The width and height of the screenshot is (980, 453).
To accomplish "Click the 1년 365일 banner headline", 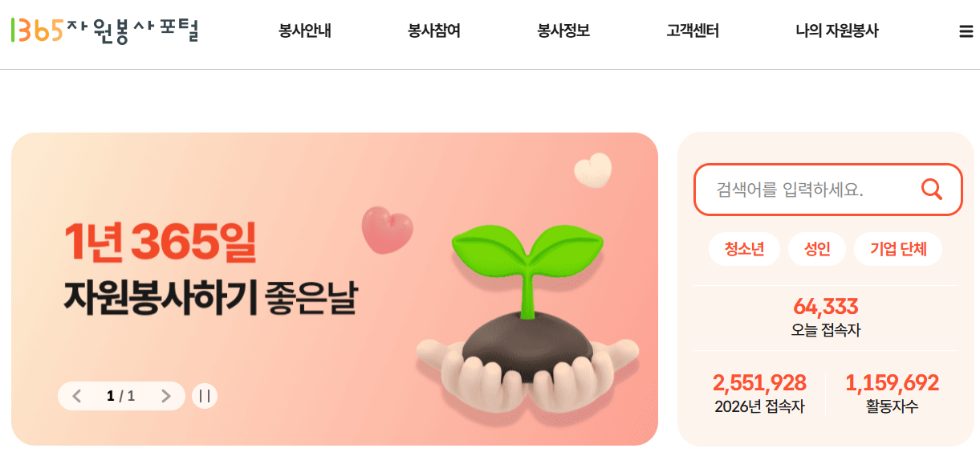I will click(x=161, y=242).
